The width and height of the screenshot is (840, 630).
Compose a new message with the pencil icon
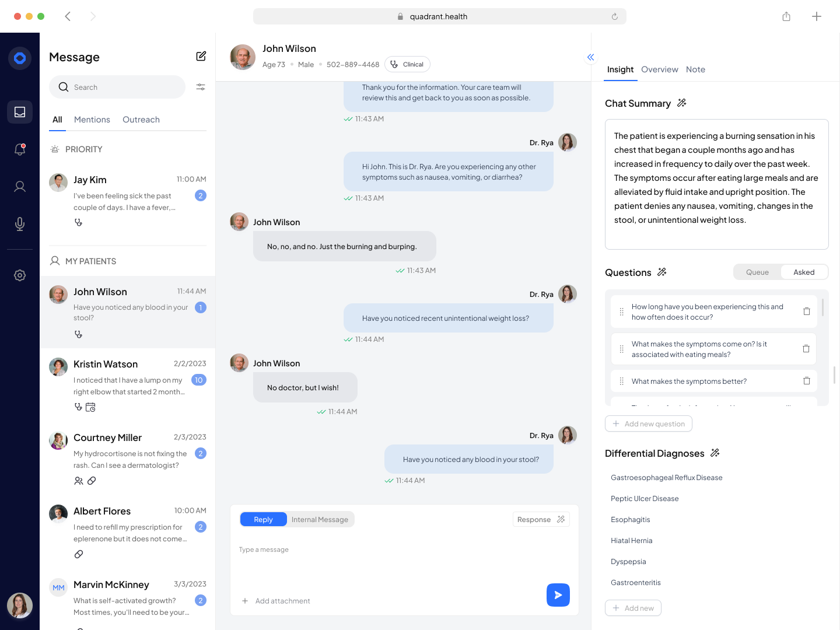201,56
